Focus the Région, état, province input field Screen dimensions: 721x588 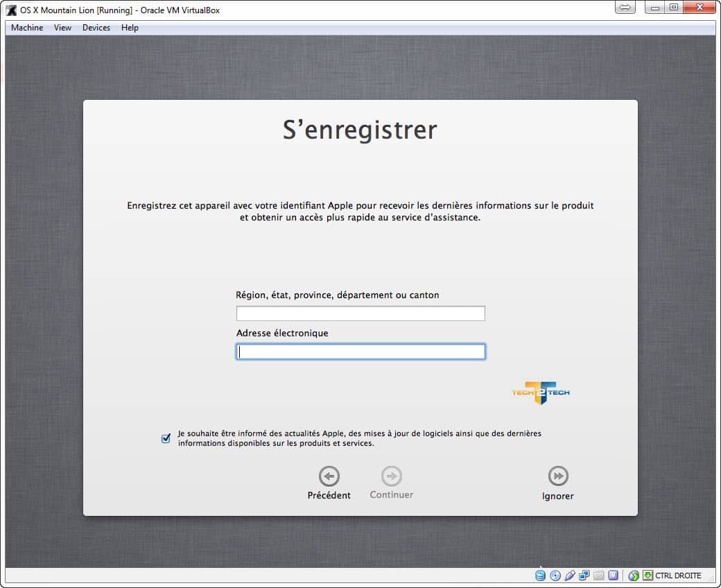(x=360, y=313)
